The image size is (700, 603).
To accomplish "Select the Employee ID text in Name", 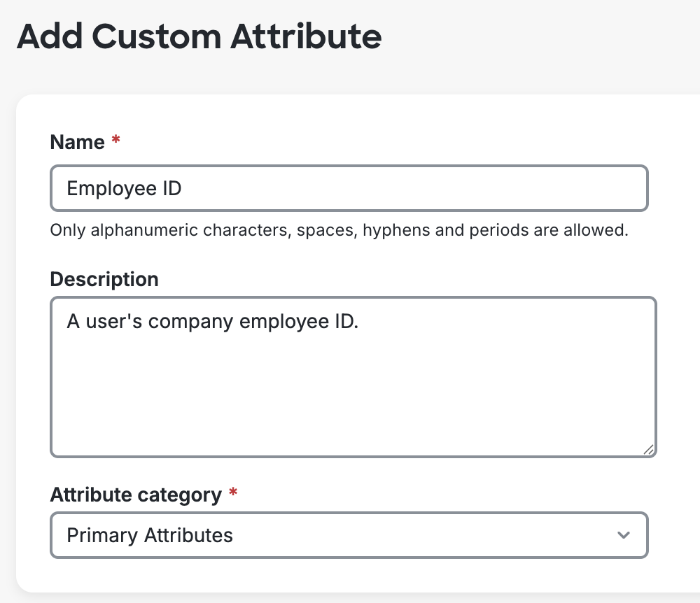I will tap(124, 187).
